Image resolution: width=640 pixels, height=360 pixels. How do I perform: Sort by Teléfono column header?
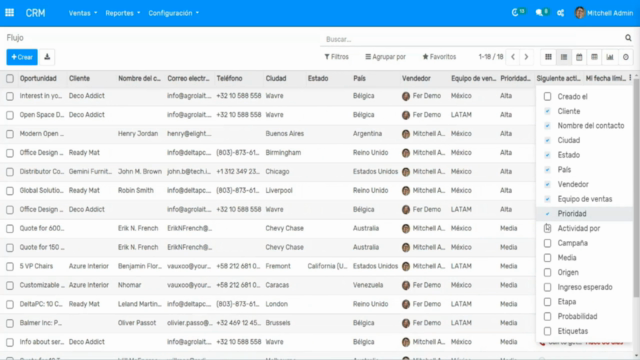tap(229, 78)
